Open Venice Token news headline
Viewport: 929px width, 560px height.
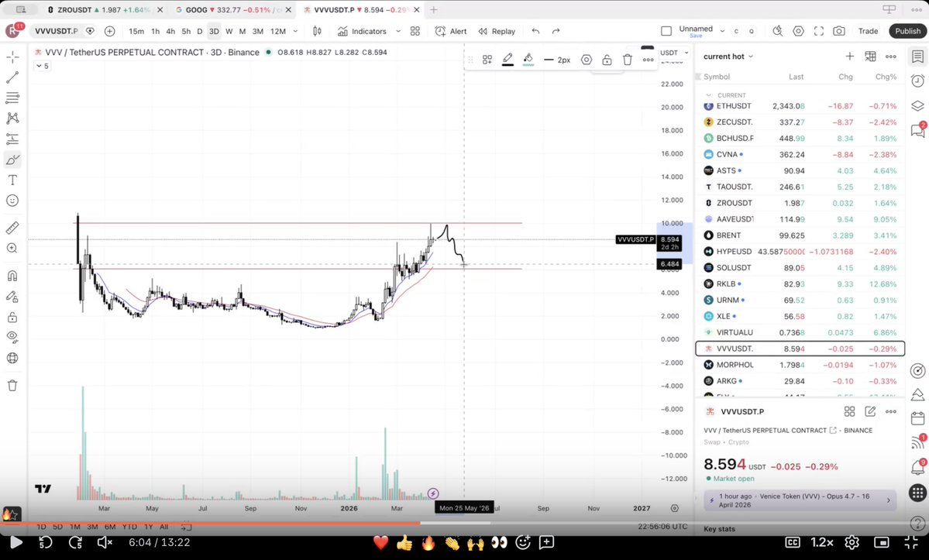(800, 500)
